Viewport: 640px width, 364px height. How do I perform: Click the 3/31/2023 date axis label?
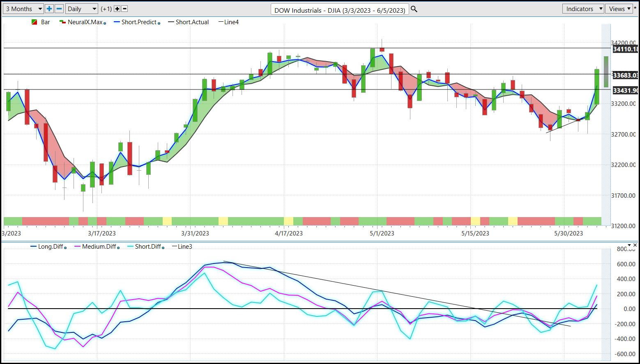(x=195, y=234)
